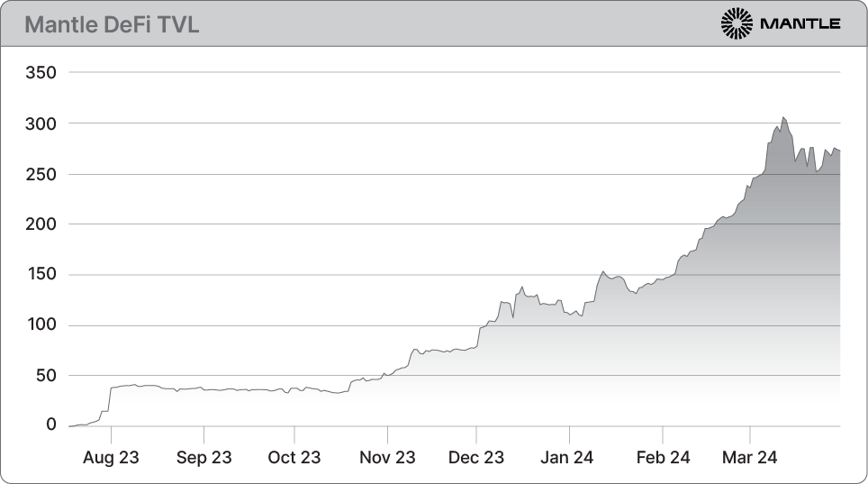The height and width of the screenshot is (484, 868).
Task: Click the 200 y-axis label
Action: tap(41, 224)
